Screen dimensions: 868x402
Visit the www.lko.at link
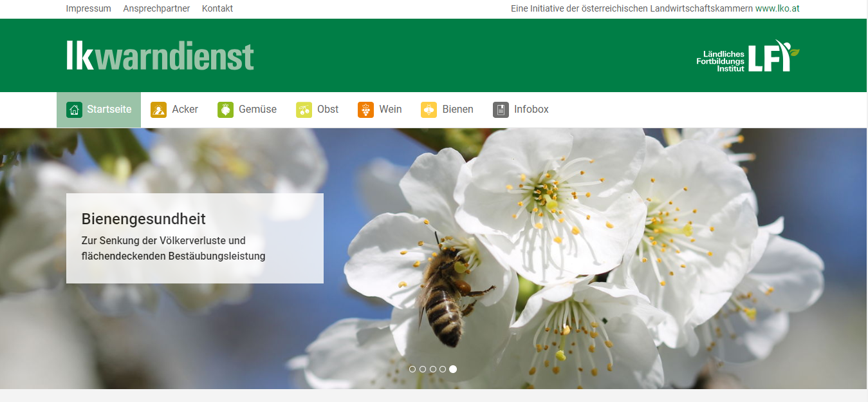777,8
